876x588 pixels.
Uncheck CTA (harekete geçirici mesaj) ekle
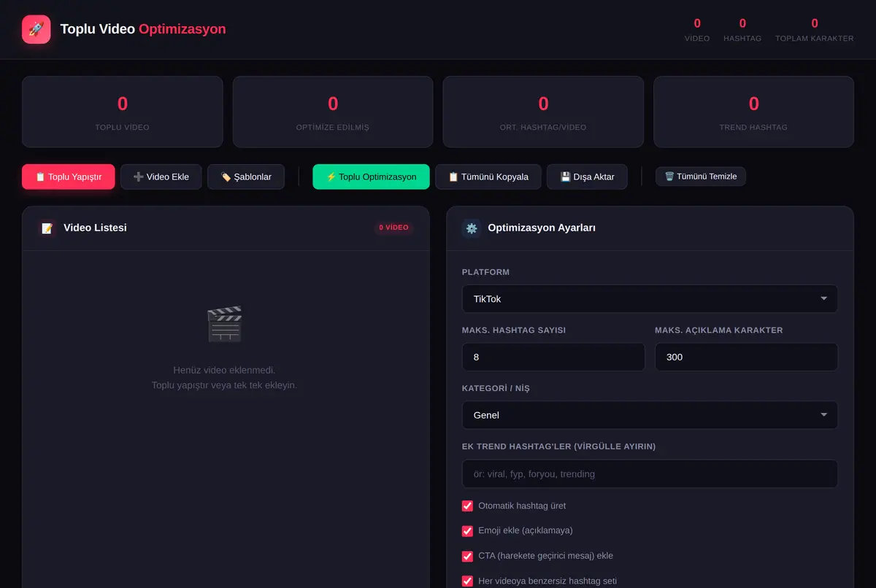(x=468, y=556)
